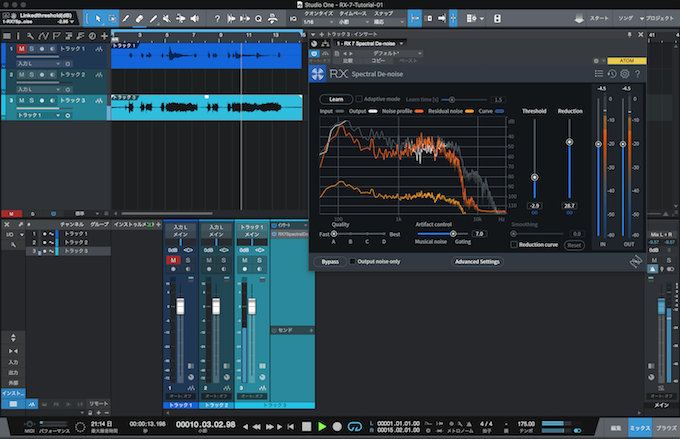Mute トラック 3 in track list
Screen dimensions: 680x439
[x=21, y=101]
